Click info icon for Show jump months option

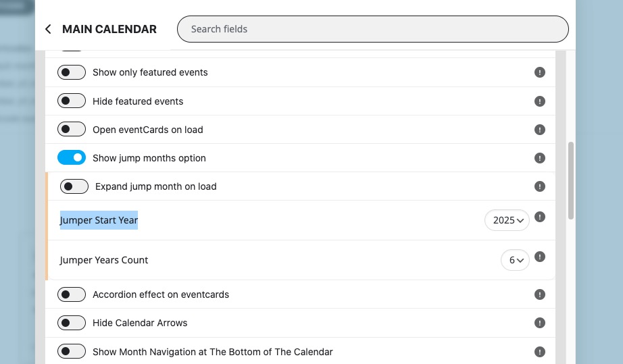(x=540, y=158)
